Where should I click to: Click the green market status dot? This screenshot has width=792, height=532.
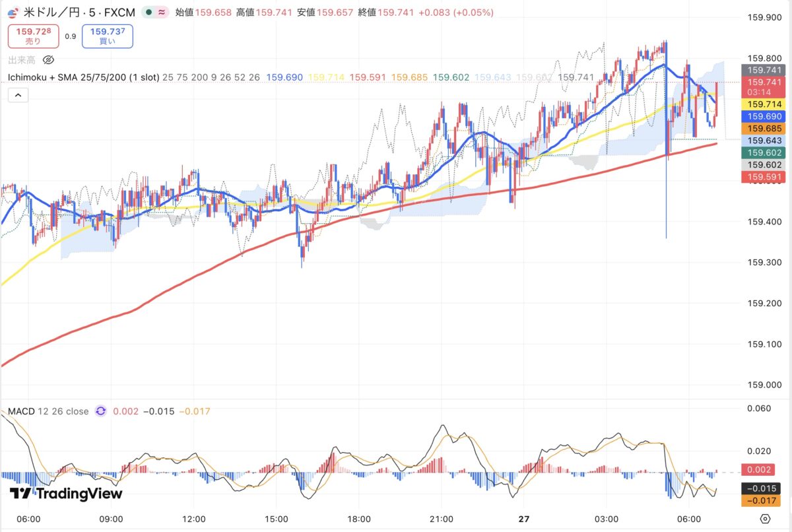pos(149,13)
